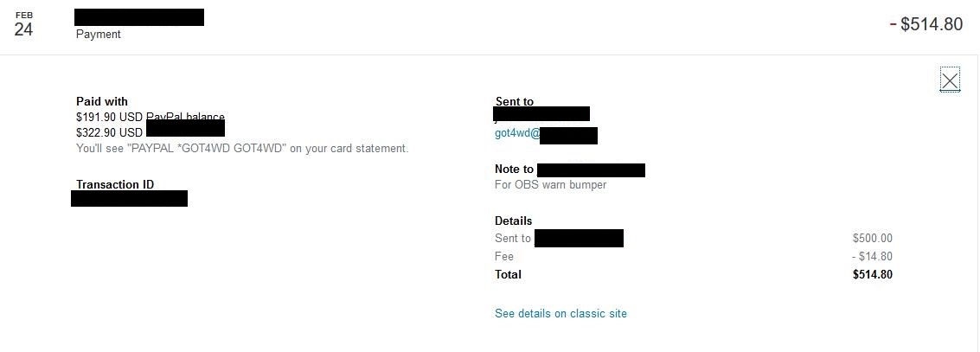Click the PAYPAL *GOT4WD card statement note
This screenshot has width=980, height=352.
[242, 148]
